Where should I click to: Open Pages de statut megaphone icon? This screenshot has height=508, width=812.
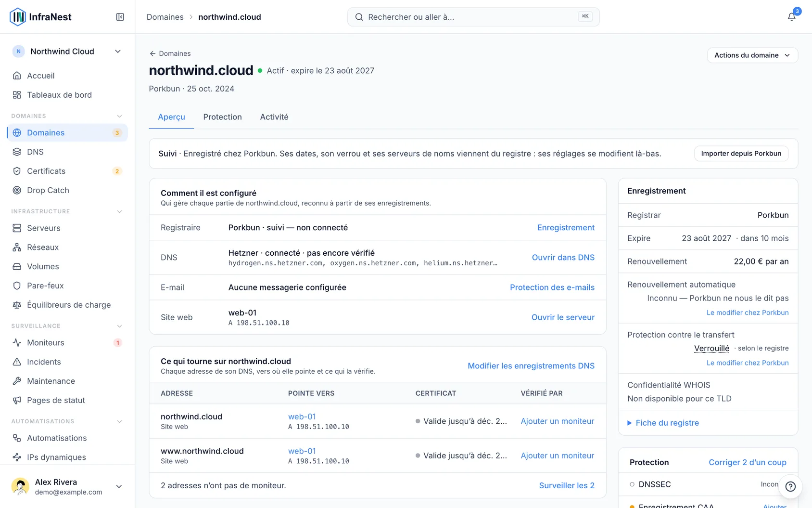(x=17, y=400)
